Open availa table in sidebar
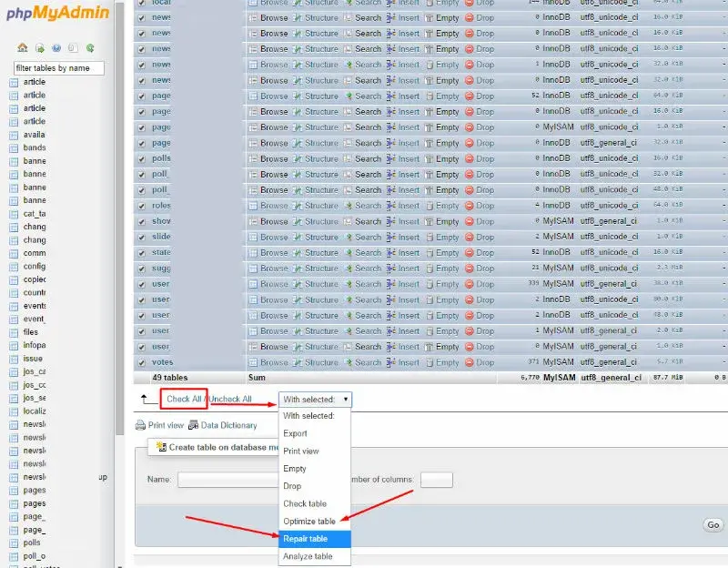Viewport: 728px width, 568px height. 35,135
